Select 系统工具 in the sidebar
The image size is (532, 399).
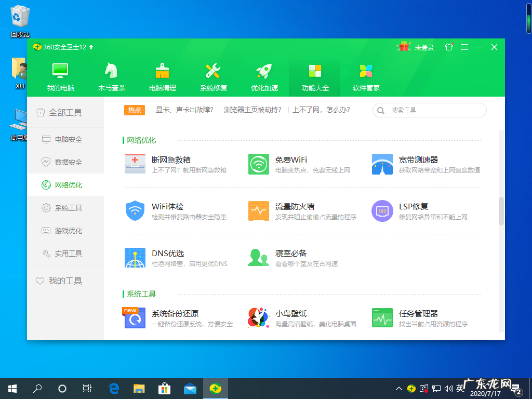(66, 207)
